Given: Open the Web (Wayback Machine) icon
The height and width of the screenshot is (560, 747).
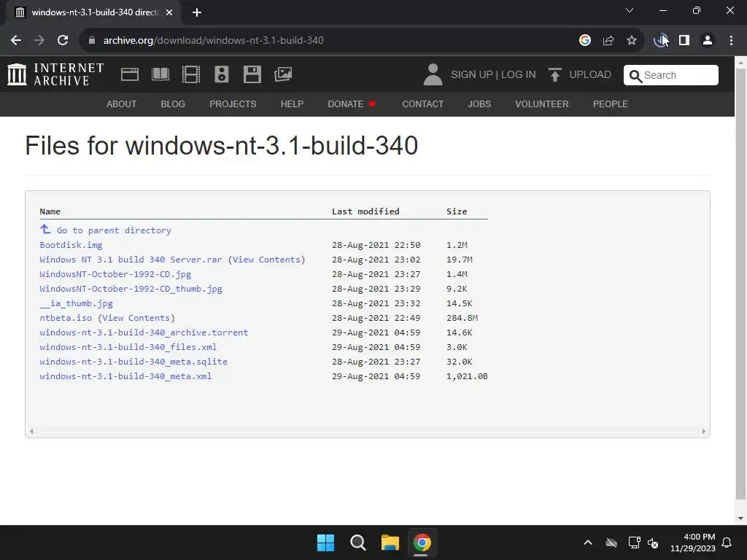Looking at the screenshot, I should pos(130,75).
